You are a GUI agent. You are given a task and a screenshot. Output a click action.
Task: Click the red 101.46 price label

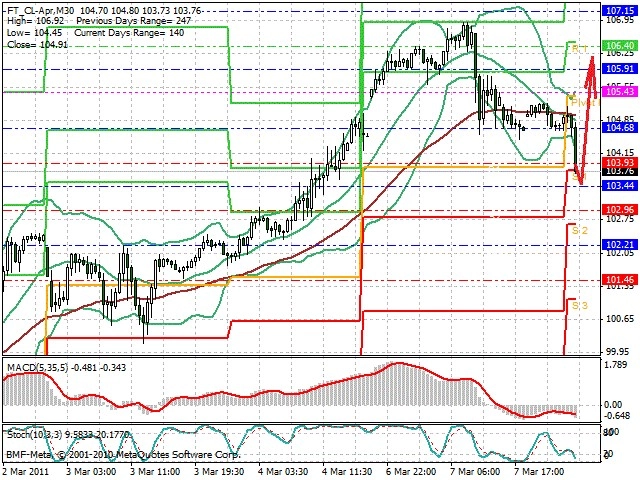[x=619, y=280]
